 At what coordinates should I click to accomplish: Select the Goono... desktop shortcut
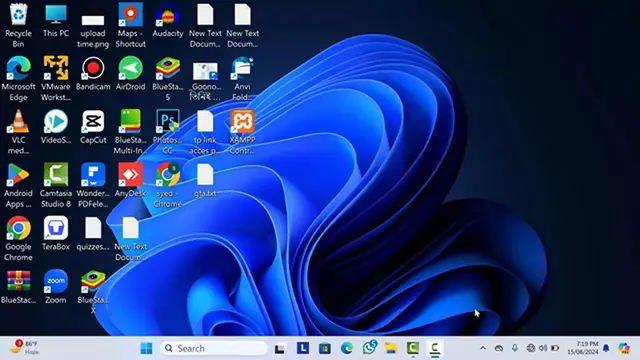205,82
